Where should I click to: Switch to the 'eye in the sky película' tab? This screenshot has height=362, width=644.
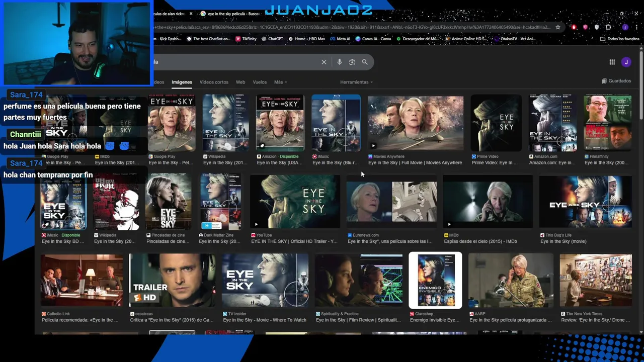point(230,14)
